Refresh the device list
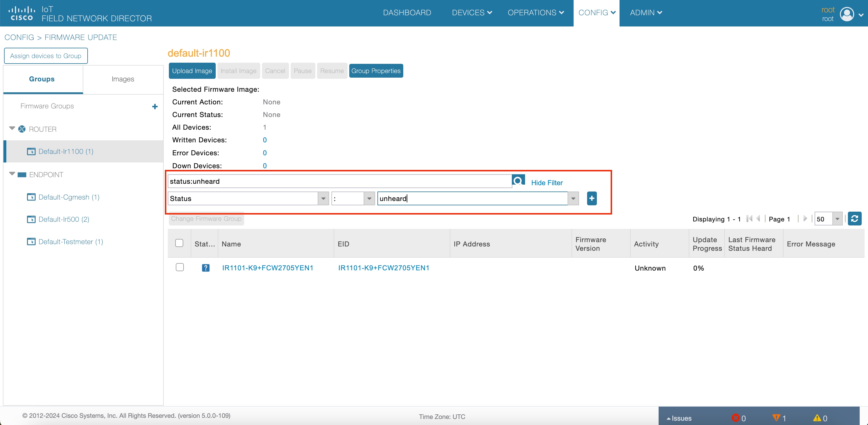Viewport: 868px width, 425px height. click(855, 219)
